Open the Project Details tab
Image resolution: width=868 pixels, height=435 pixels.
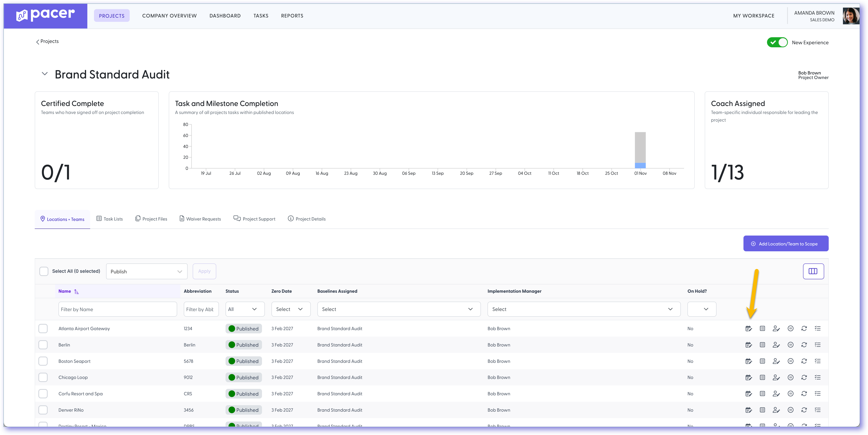(307, 219)
